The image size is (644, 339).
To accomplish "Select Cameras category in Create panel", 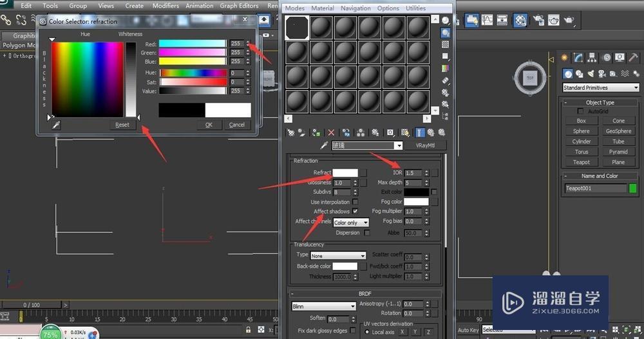I will pos(601,74).
